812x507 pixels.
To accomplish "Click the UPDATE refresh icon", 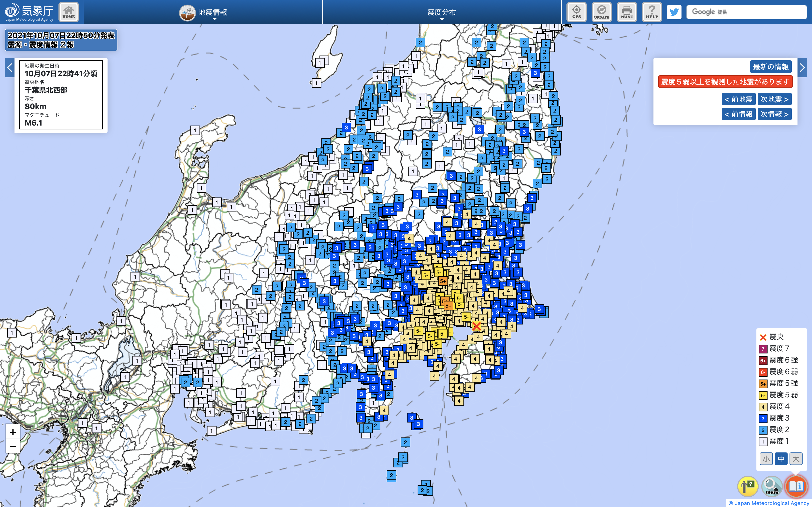I will [601, 12].
